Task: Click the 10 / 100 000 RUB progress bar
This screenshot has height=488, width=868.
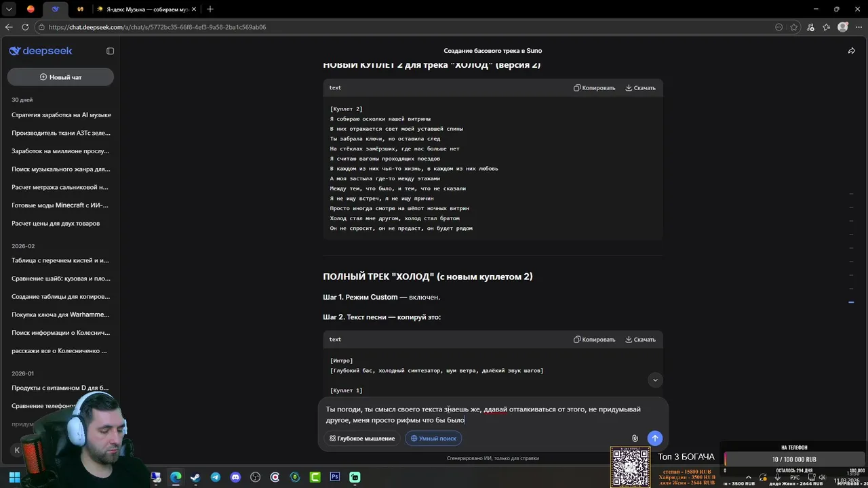Action: 793,460
